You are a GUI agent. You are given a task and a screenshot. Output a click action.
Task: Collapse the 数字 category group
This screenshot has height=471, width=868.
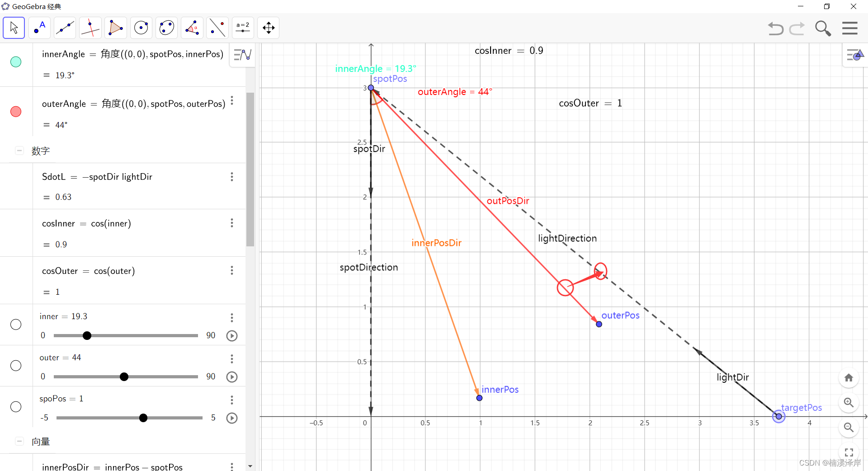(x=19, y=151)
